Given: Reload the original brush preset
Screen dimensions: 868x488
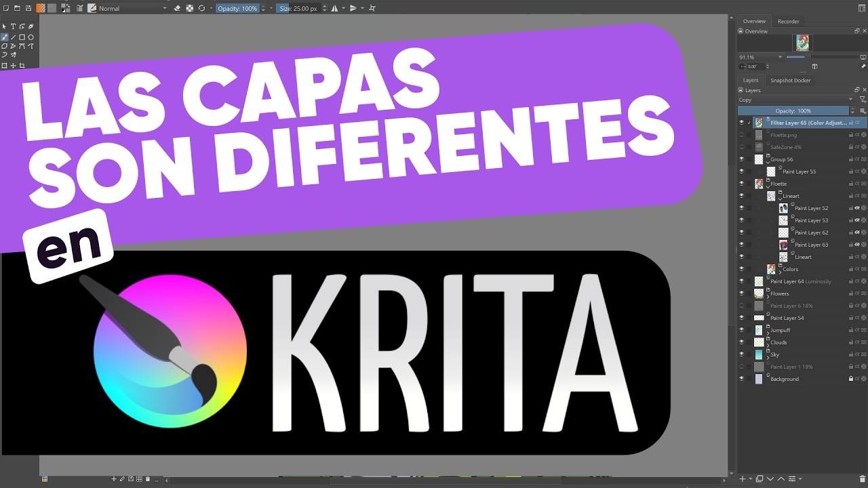Looking at the screenshot, I should [x=201, y=8].
